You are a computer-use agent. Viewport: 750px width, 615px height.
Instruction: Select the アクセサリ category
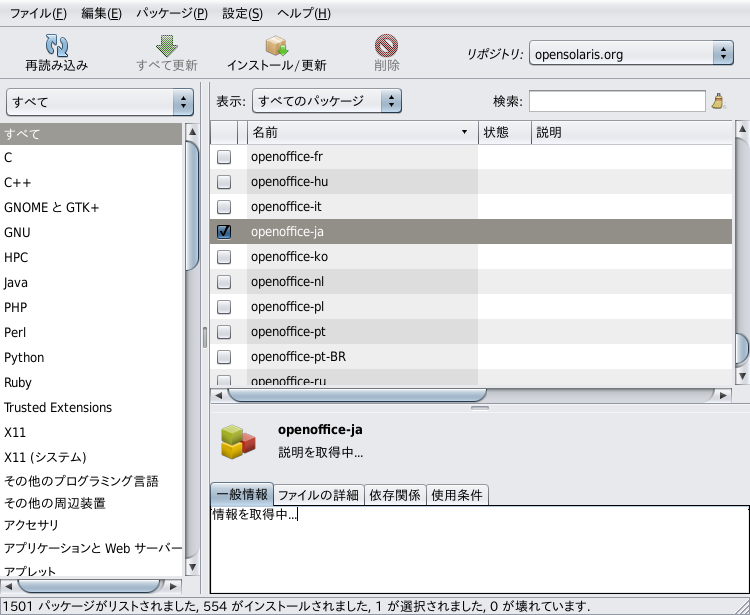(91, 525)
